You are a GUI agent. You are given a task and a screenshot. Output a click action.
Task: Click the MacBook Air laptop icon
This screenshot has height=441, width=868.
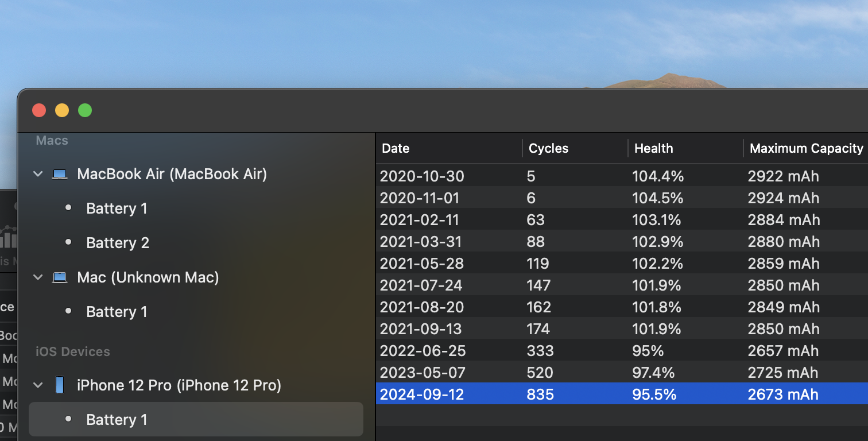point(60,174)
